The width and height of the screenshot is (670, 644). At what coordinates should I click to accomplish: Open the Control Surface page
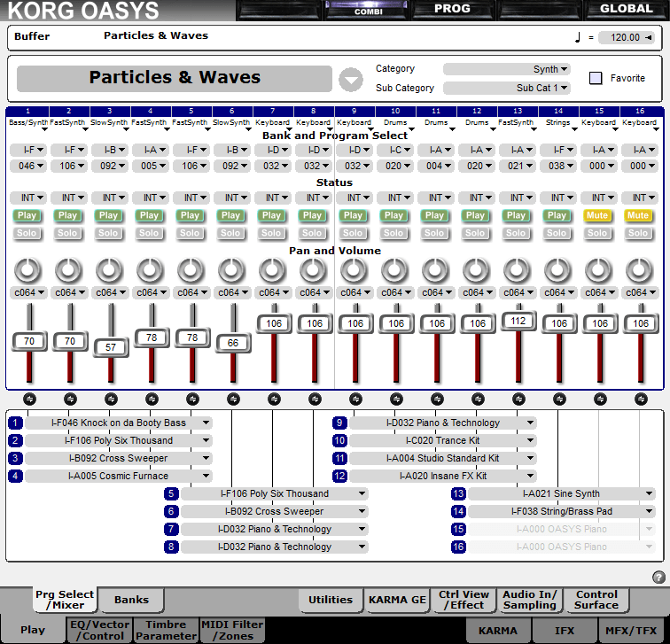(x=596, y=600)
